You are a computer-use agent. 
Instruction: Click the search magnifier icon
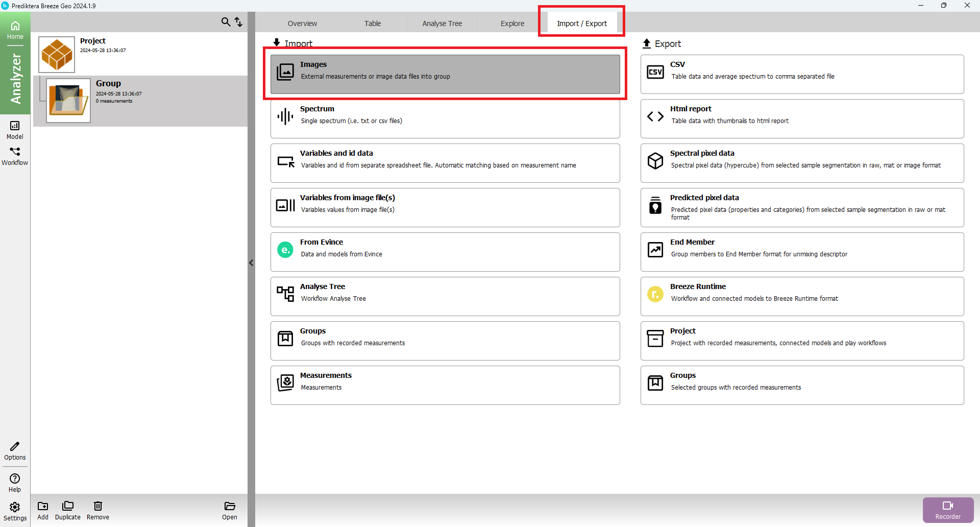click(x=225, y=22)
